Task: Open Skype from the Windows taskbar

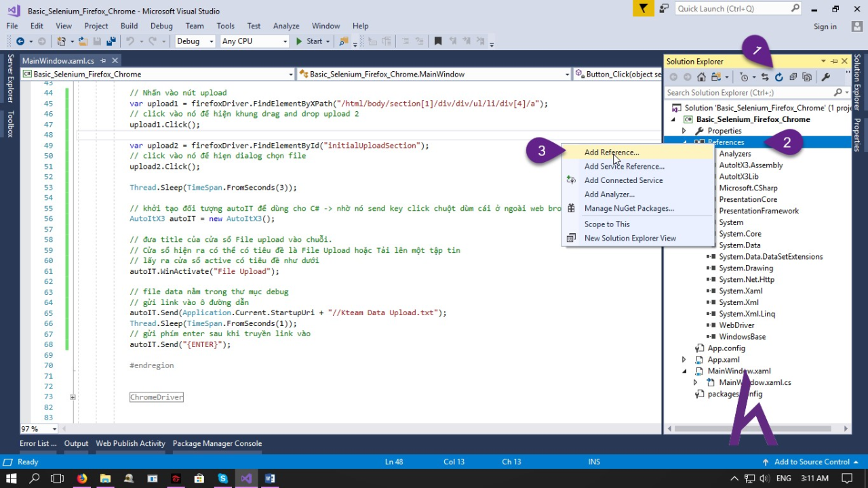Action: [x=222, y=479]
